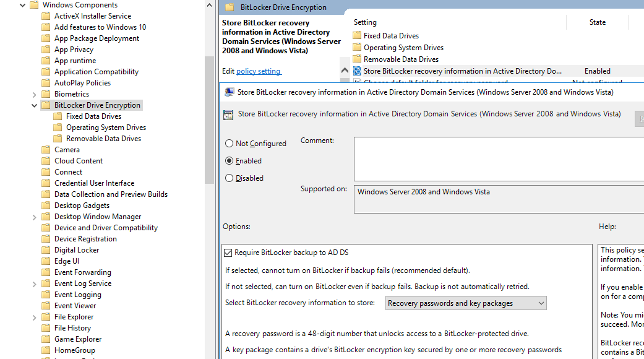
Task: Expand the File Explorer tree node
Action: tap(35, 317)
